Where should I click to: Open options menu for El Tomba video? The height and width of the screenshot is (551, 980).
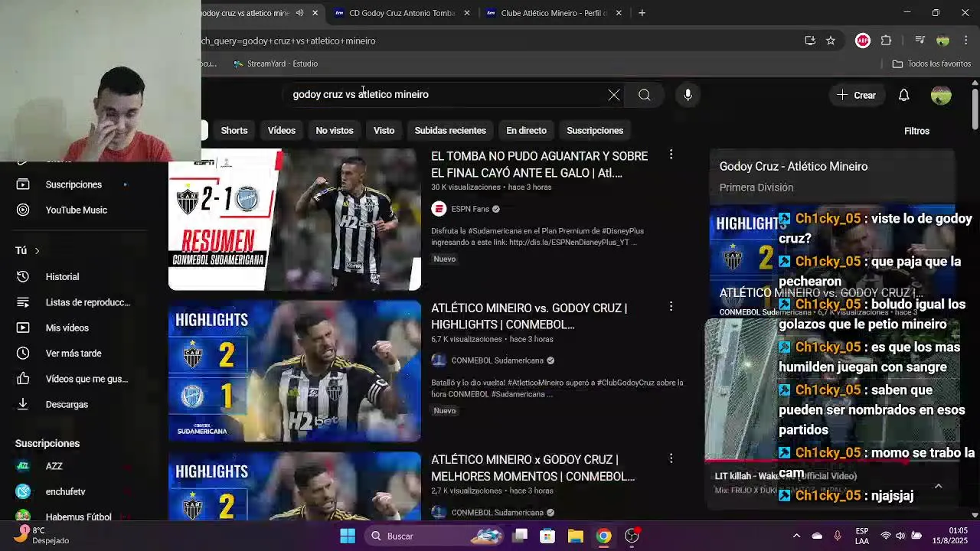pos(671,155)
